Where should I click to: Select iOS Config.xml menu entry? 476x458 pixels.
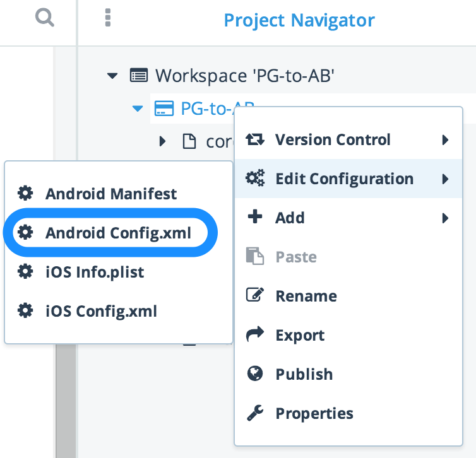[x=101, y=311]
